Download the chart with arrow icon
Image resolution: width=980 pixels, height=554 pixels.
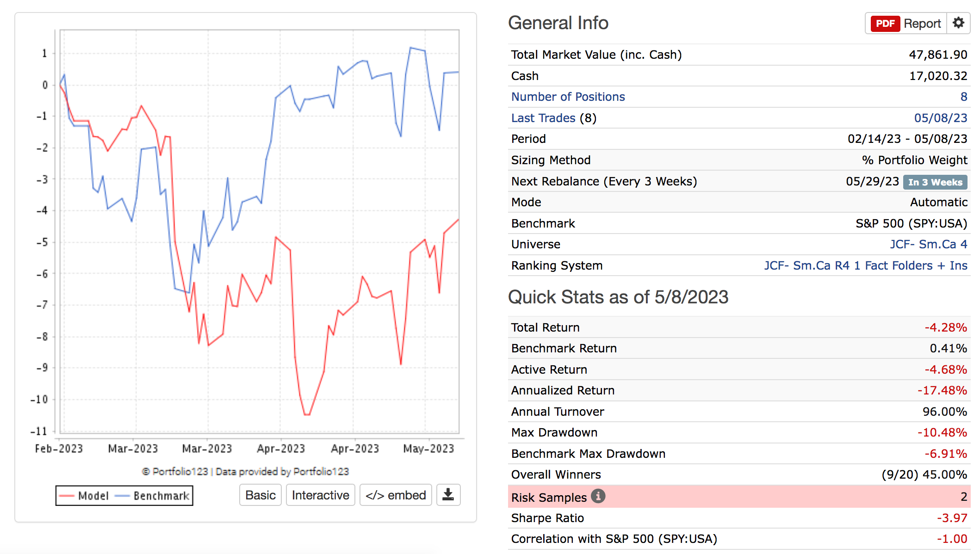[x=448, y=495]
